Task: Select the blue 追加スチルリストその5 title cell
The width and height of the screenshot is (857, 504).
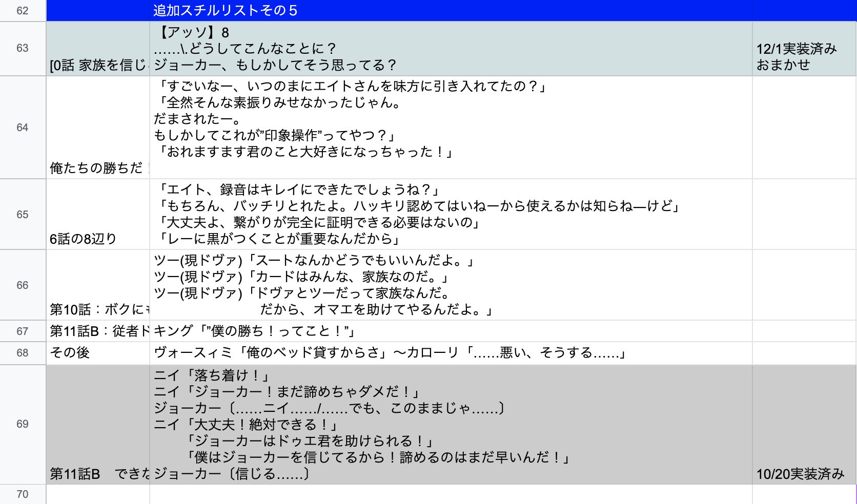Action: 450,11
